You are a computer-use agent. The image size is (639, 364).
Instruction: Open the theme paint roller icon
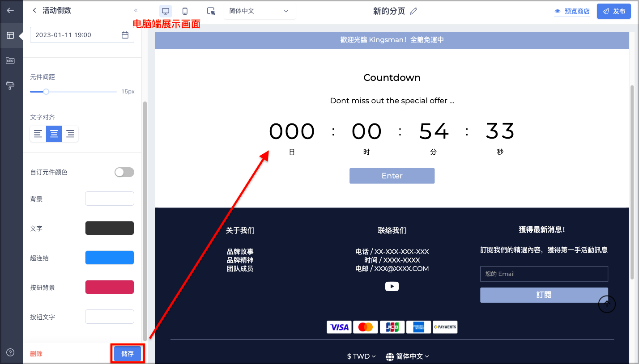point(10,85)
